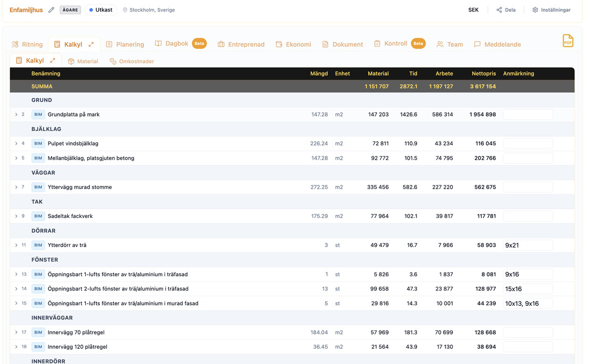Expand row 17 Innervägg 70 plåtregel
Image resolution: width=589 pixels, height=364 pixels.
point(16,332)
